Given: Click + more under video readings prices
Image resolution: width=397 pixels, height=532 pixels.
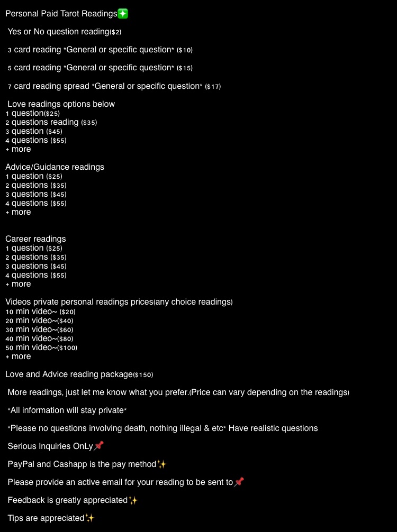Looking at the screenshot, I should pos(18,356).
